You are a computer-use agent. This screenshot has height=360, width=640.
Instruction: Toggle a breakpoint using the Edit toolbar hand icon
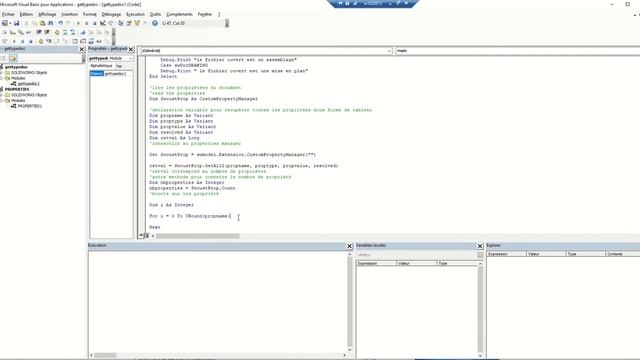57,32
